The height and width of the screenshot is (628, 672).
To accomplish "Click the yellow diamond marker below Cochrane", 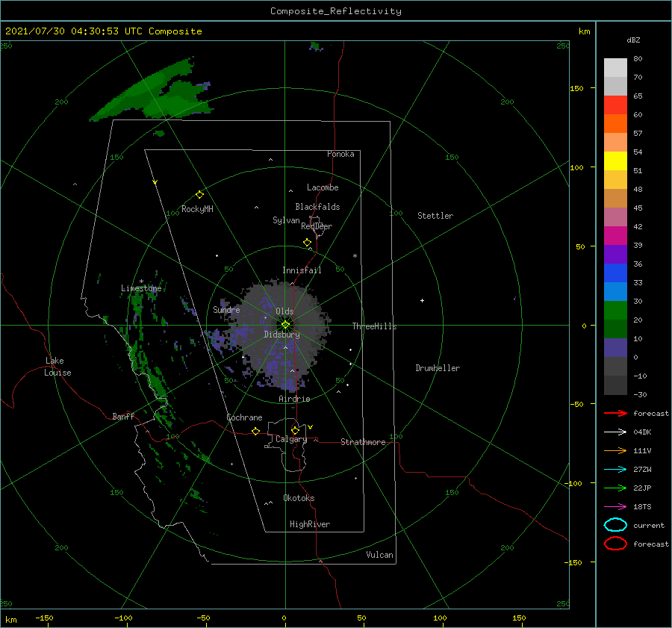I will [255, 431].
